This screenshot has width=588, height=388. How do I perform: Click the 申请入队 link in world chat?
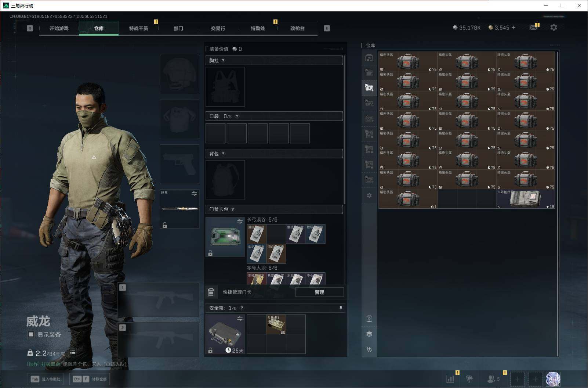click(x=115, y=364)
